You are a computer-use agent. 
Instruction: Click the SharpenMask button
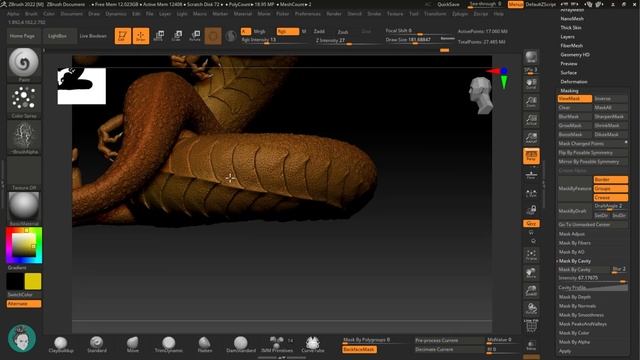[x=611, y=117]
